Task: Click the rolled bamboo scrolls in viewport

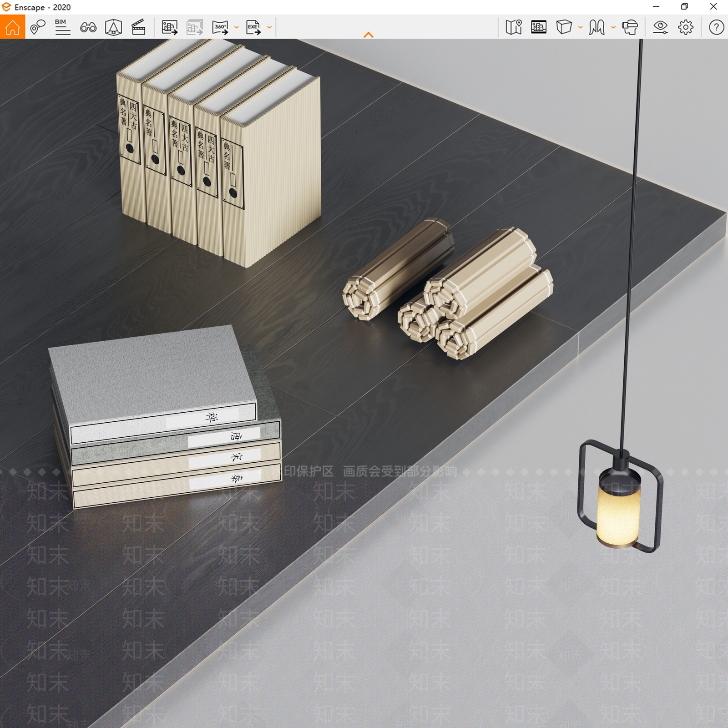Action: coord(448,289)
